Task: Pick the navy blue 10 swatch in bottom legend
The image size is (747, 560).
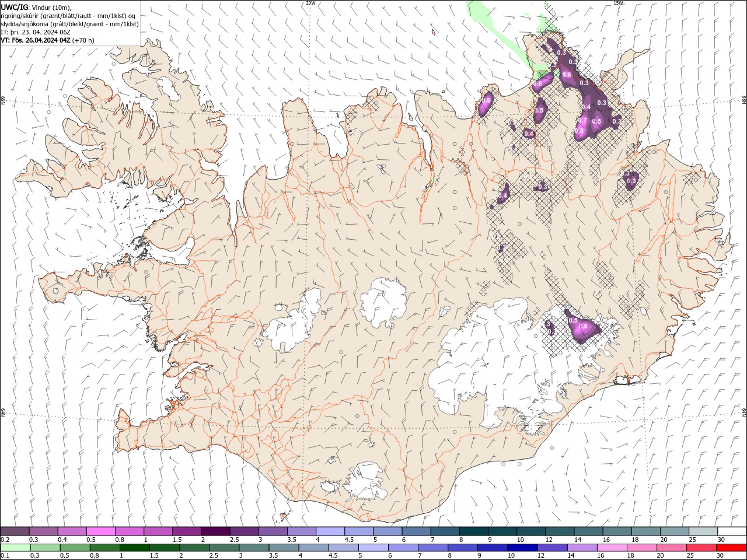Action: [x=522, y=548]
